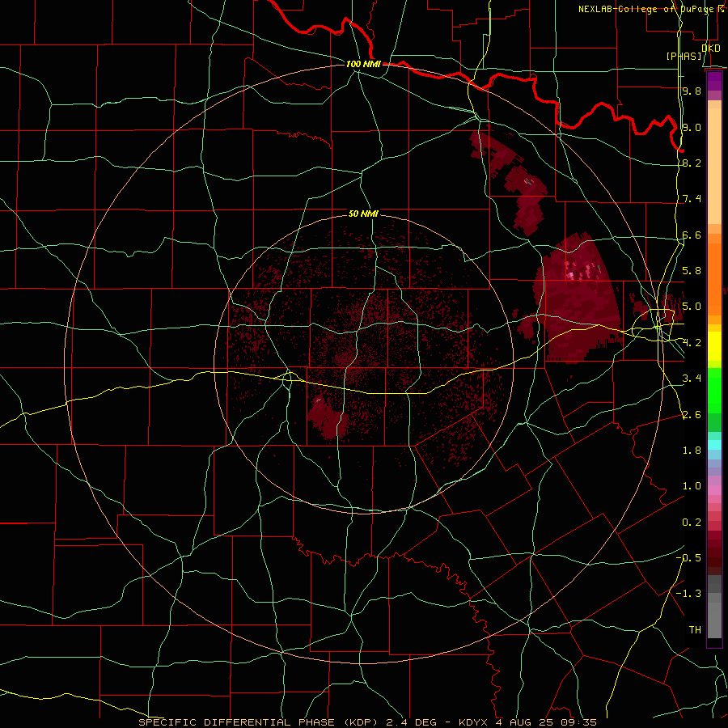This screenshot has width=728, height=728.
Task: Click the 4 AUG 25 09:35 timestamp
Action: 546,722
